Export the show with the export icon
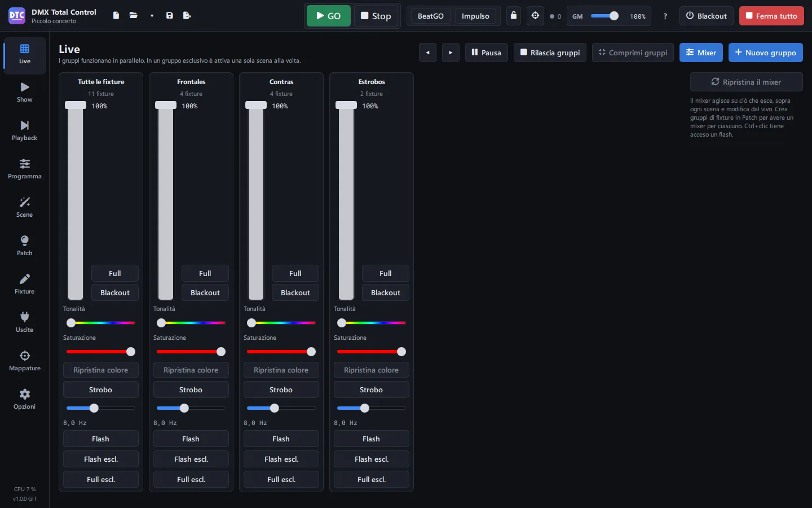Image resolution: width=812 pixels, height=508 pixels. (x=187, y=16)
